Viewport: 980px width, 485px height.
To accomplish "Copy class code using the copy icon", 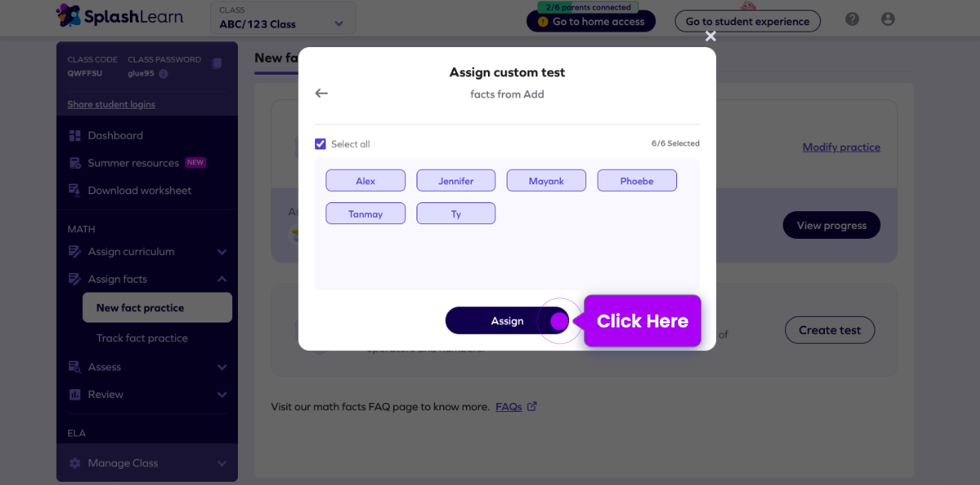I will (x=217, y=63).
